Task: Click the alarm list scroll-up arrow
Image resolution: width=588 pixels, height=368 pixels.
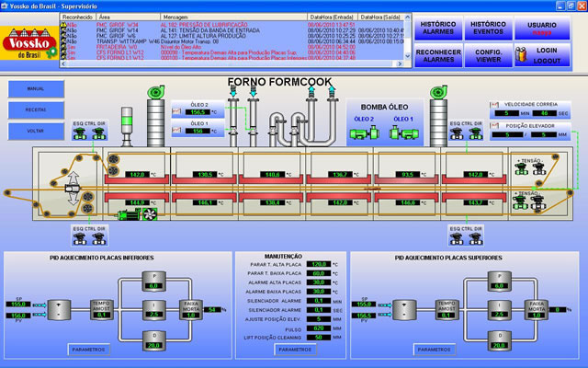Action: pos(408,17)
